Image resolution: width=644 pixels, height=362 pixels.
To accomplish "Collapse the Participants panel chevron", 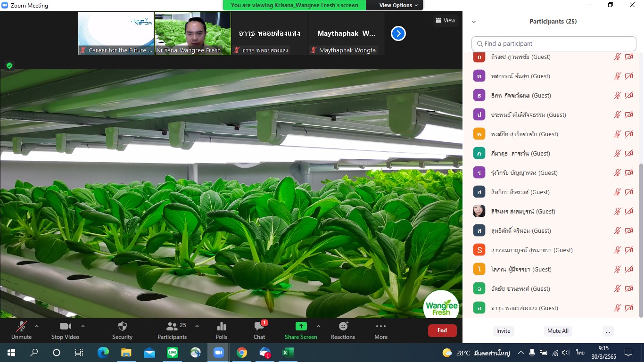I will [x=474, y=22].
